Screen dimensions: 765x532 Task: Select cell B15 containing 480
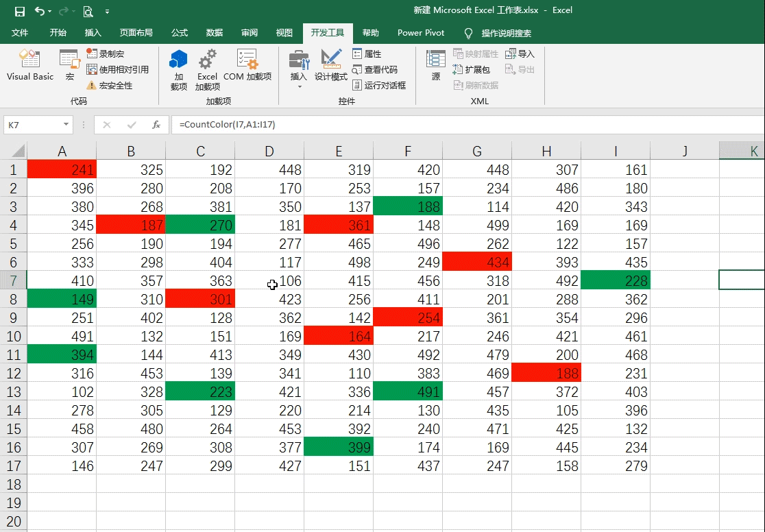131,428
